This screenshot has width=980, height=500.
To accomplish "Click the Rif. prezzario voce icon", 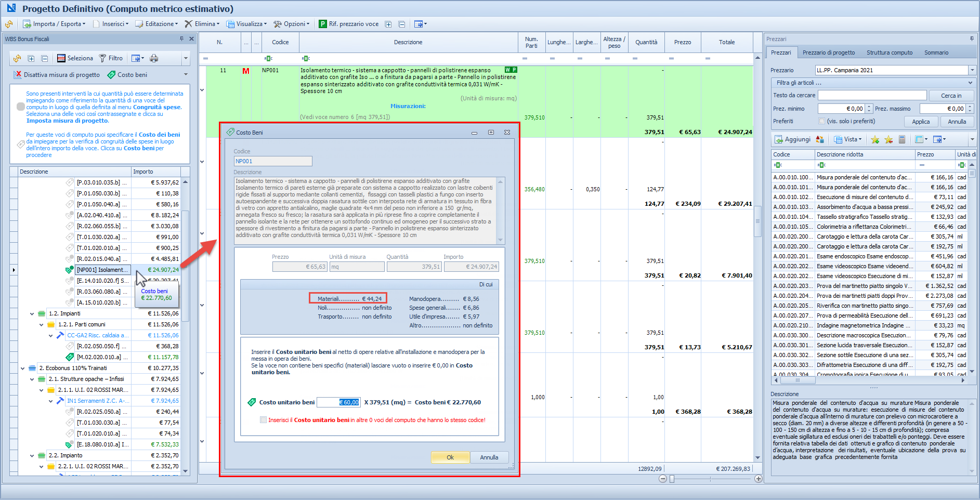I will (x=323, y=24).
